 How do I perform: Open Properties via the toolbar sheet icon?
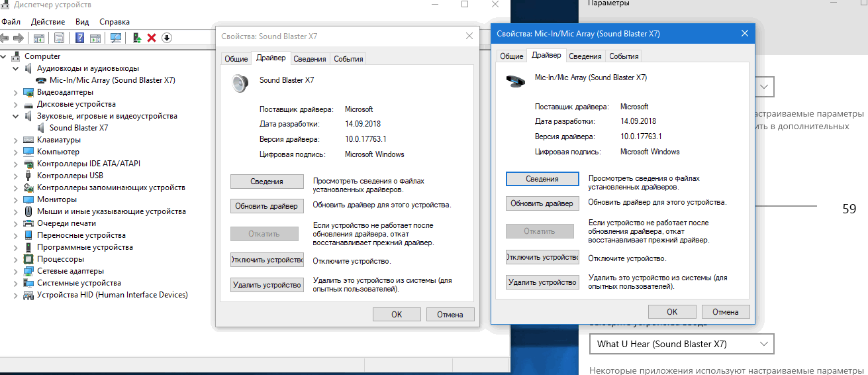coord(60,38)
